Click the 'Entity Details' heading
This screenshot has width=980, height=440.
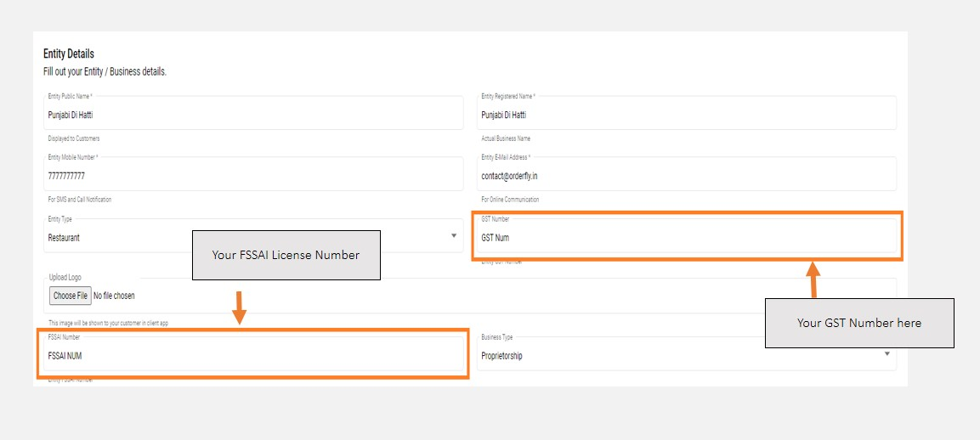[69, 54]
